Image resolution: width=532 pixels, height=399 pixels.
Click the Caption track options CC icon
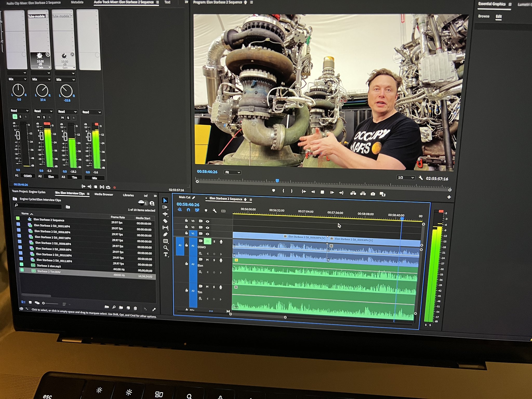(223, 211)
